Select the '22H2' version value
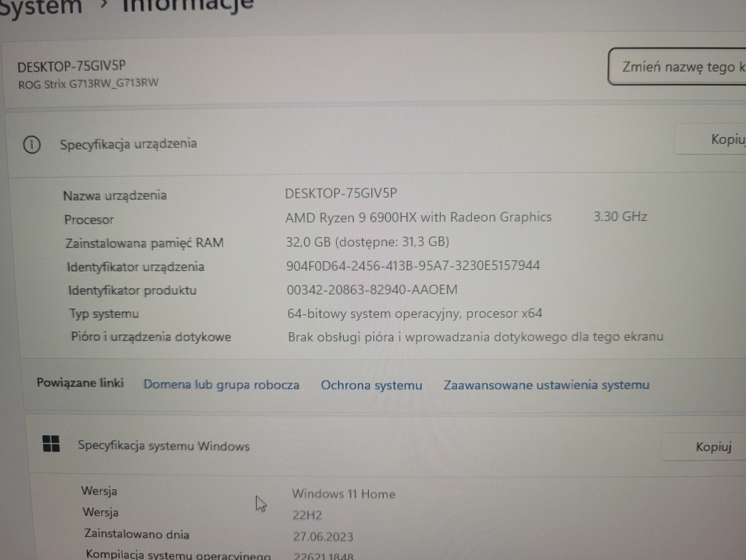This screenshot has height=560, width=746. (x=307, y=515)
